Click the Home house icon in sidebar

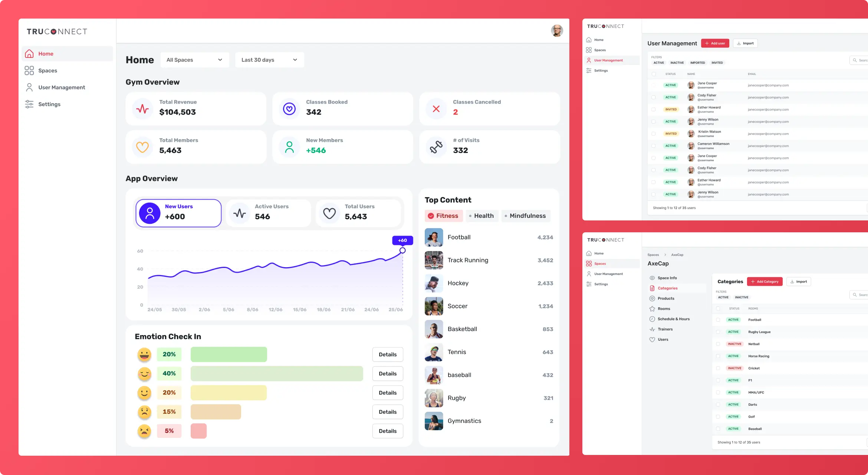(29, 54)
